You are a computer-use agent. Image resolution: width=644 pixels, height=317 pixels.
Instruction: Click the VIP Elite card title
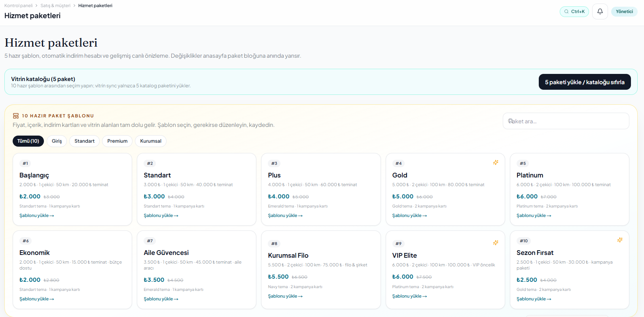(x=404, y=255)
